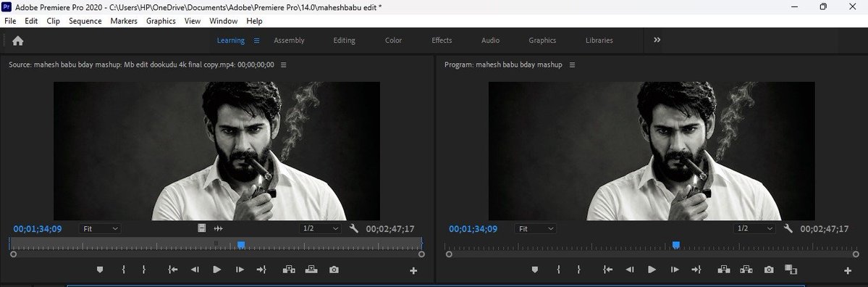Play the clip in Source monitor
Screen dimensions: 868x287
coord(217,270)
